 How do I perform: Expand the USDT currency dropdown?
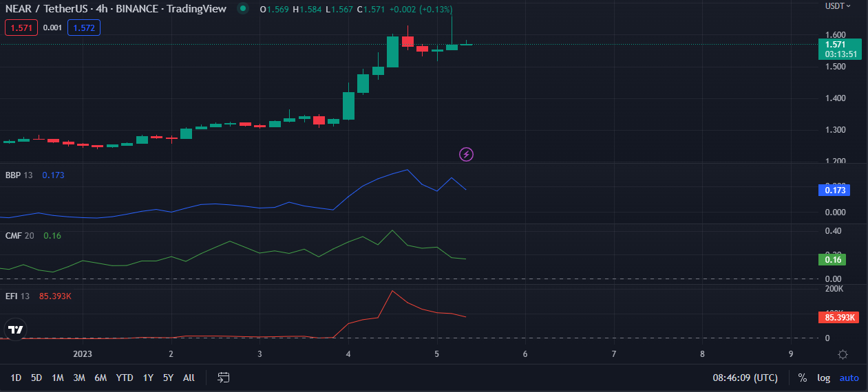(x=838, y=6)
